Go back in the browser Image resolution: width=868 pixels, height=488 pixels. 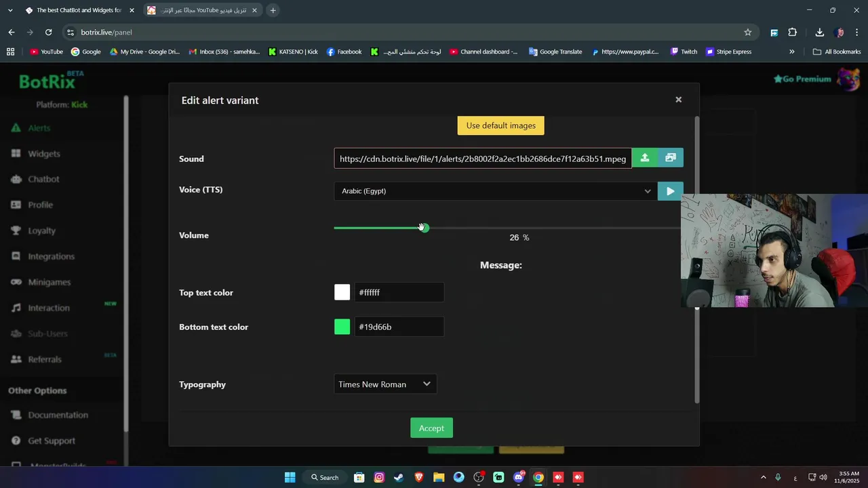click(x=12, y=32)
